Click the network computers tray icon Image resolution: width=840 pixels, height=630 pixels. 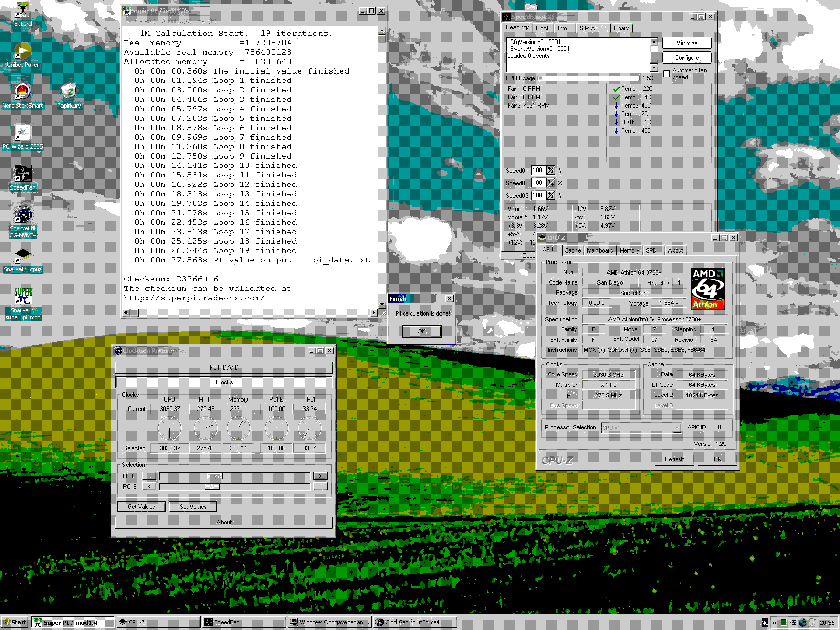click(x=812, y=623)
